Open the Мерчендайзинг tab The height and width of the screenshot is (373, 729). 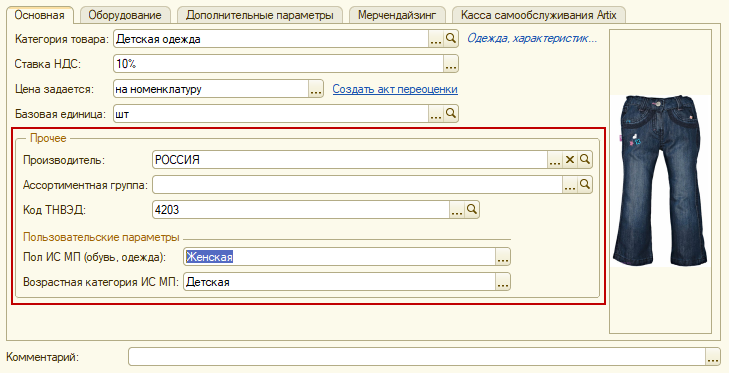click(397, 15)
